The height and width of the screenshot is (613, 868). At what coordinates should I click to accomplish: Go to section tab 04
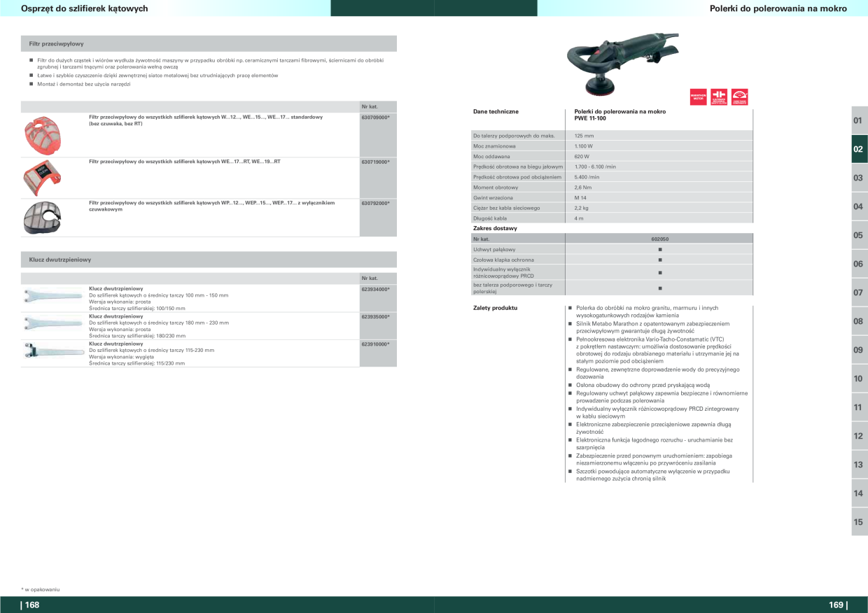coord(859,206)
